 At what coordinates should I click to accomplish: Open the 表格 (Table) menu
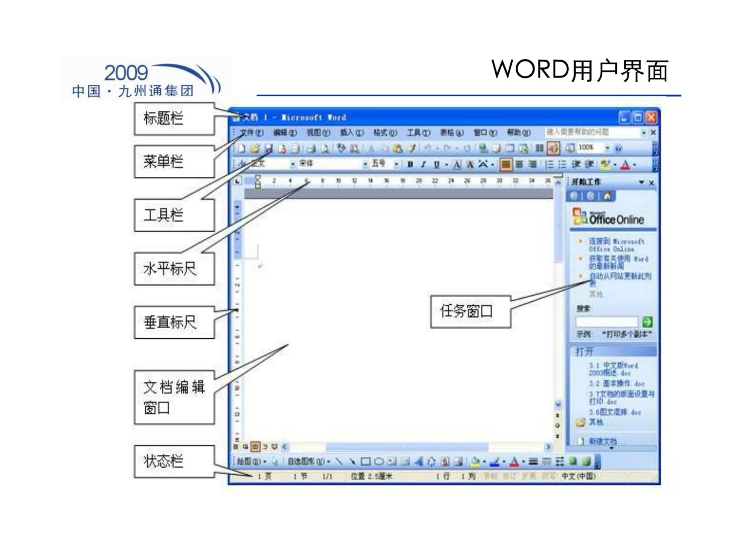pyautogui.click(x=452, y=133)
